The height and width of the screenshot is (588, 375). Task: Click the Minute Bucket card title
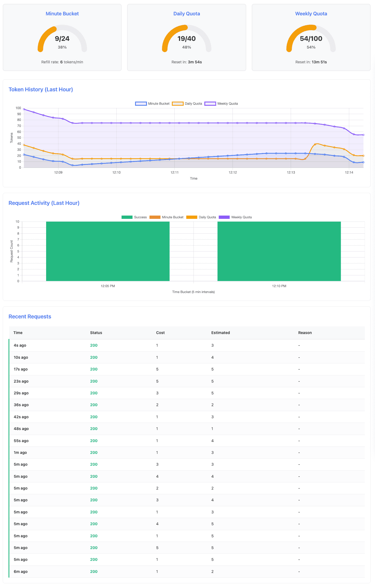pyautogui.click(x=62, y=14)
